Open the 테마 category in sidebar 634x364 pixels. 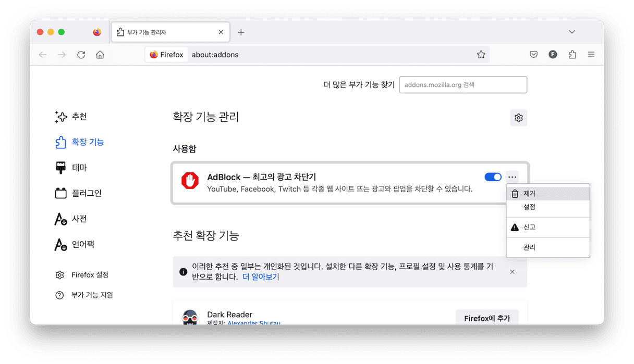[71, 168]
